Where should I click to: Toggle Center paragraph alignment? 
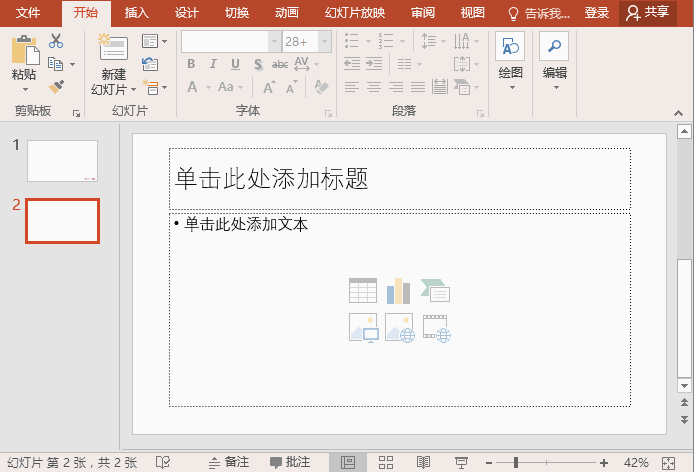[374, 87]
